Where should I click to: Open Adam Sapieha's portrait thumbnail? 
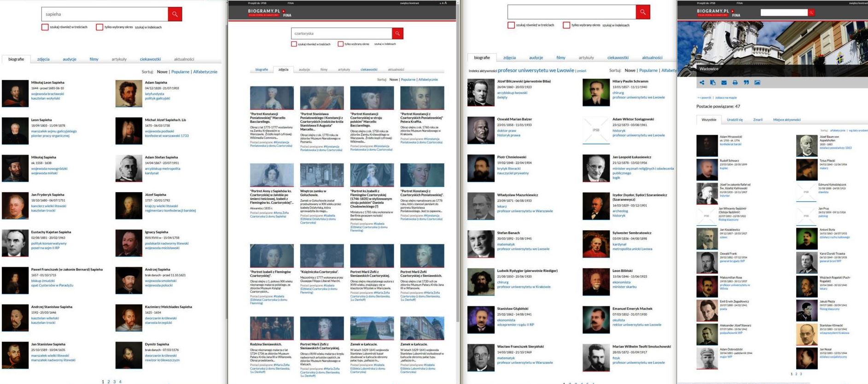tap(128, 94)
